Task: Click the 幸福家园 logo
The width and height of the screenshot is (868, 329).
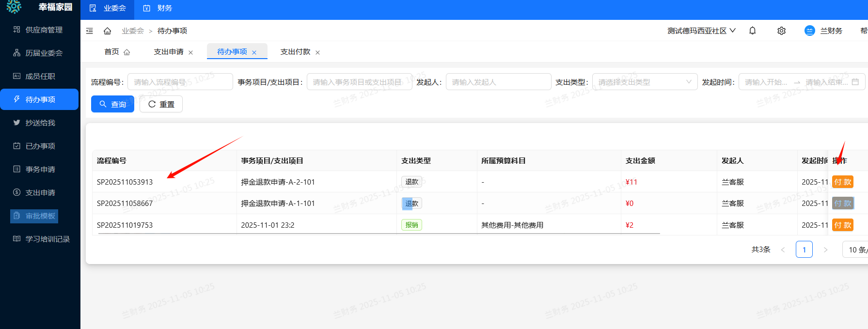Action: coord(14,7)
